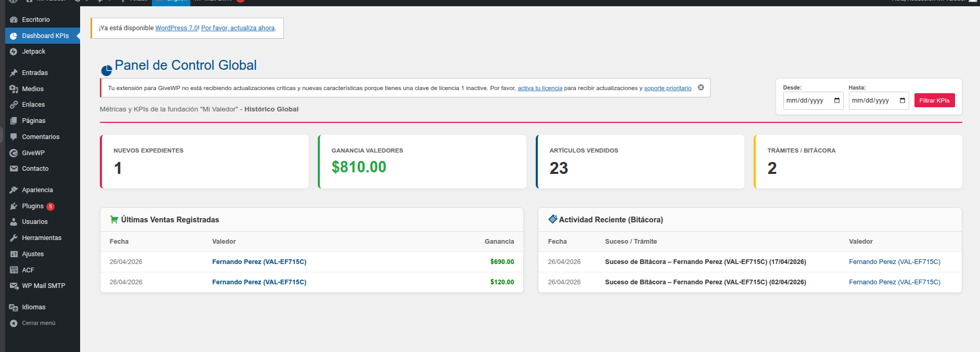Open Usuarios person icon
Image resolution: width=980 pixels, height=352 pixels.
pyautogui.click(x=14, y=222)
